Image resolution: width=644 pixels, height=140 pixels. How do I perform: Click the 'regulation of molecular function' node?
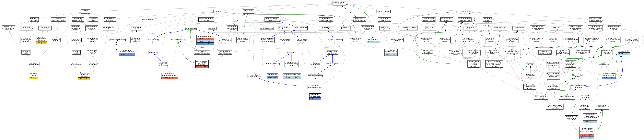click(x=384, y=19)
